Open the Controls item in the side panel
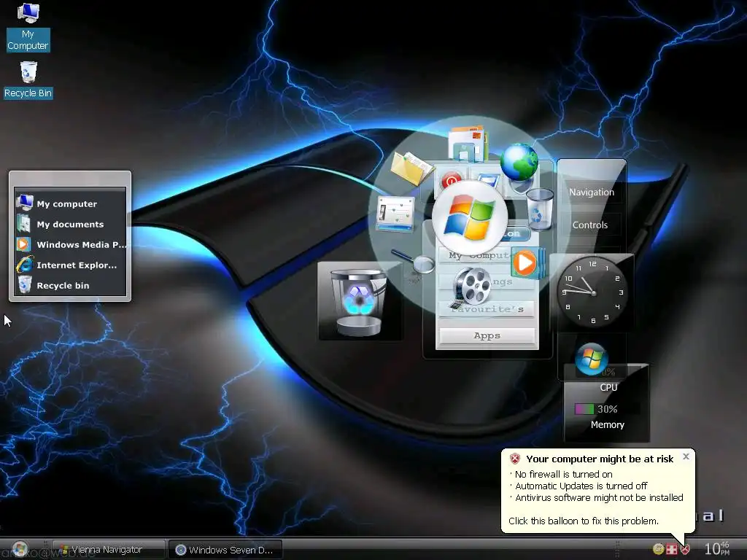The image size is (747, 560). tap(590, 225)
